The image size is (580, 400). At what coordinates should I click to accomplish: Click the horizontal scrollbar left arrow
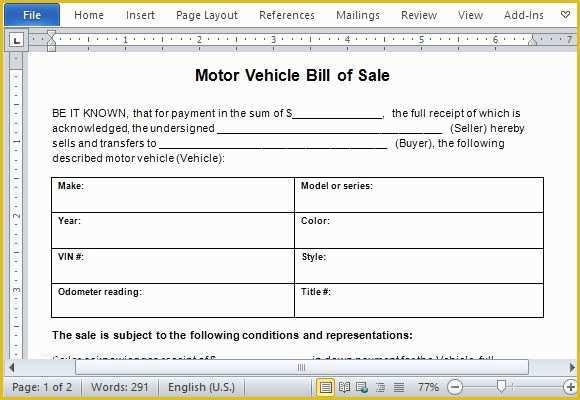11,367
